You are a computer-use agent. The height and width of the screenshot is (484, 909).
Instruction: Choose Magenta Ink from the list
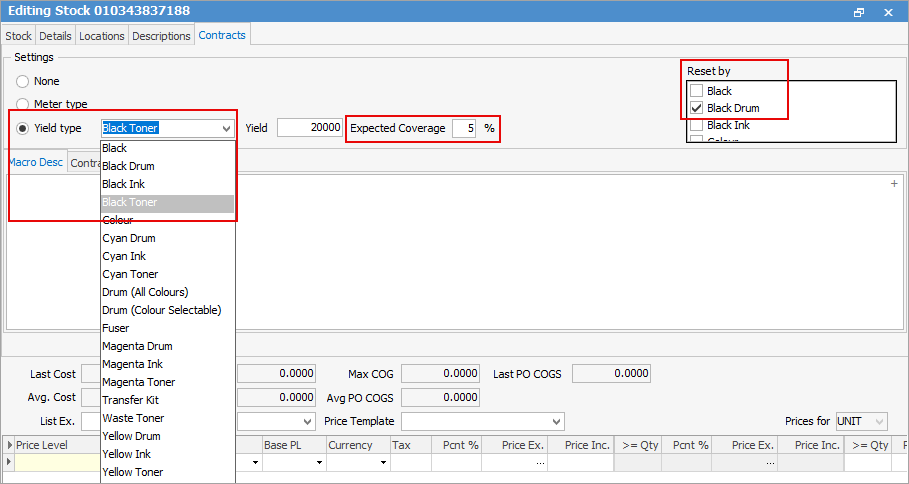(x=168, y=364)
